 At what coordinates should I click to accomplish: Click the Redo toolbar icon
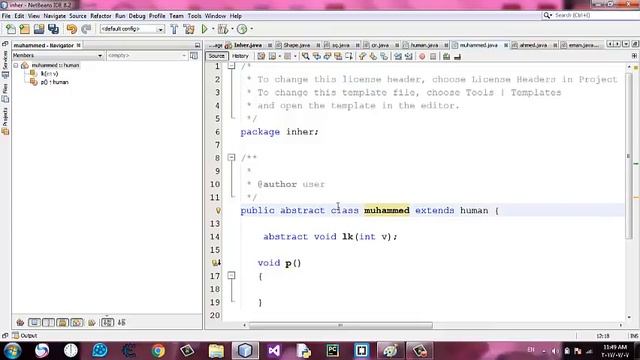86,29
